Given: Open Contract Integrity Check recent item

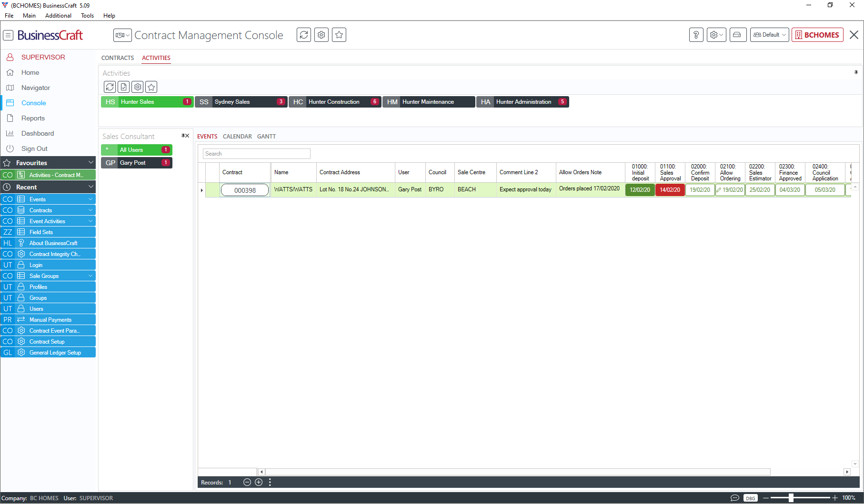Looking at the screenshot, I should tap(48, 254).
